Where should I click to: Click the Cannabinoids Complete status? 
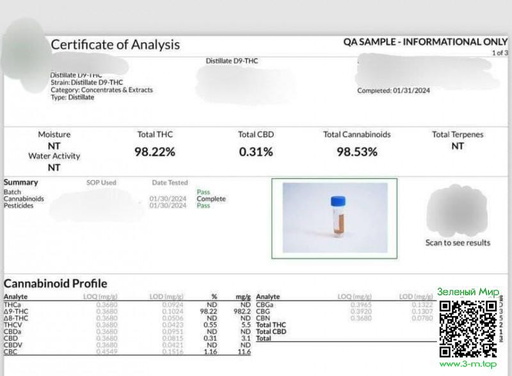211,199
